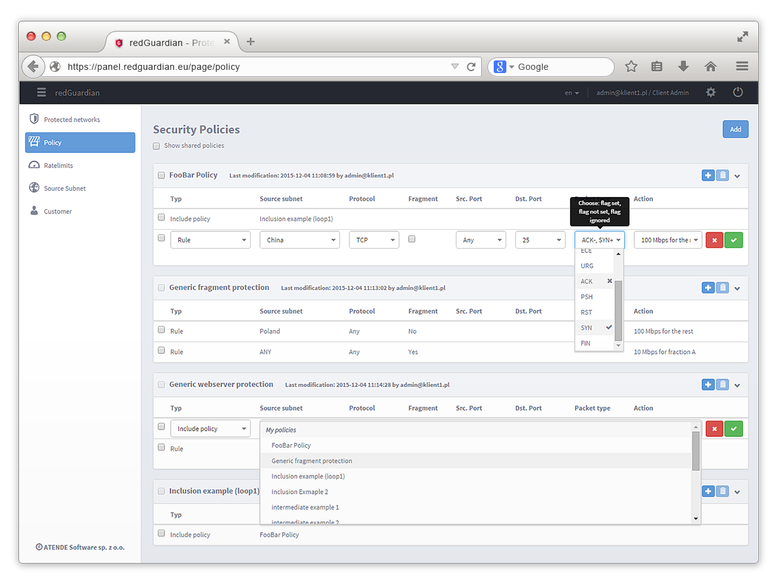Collapse Generic webserver protection with chevron

pos(738,384)
